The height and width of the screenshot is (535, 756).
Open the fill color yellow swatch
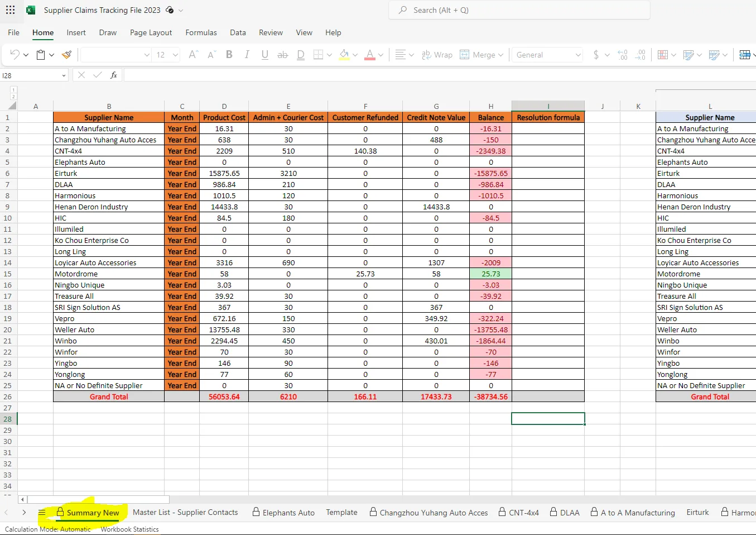pos(344,55)
